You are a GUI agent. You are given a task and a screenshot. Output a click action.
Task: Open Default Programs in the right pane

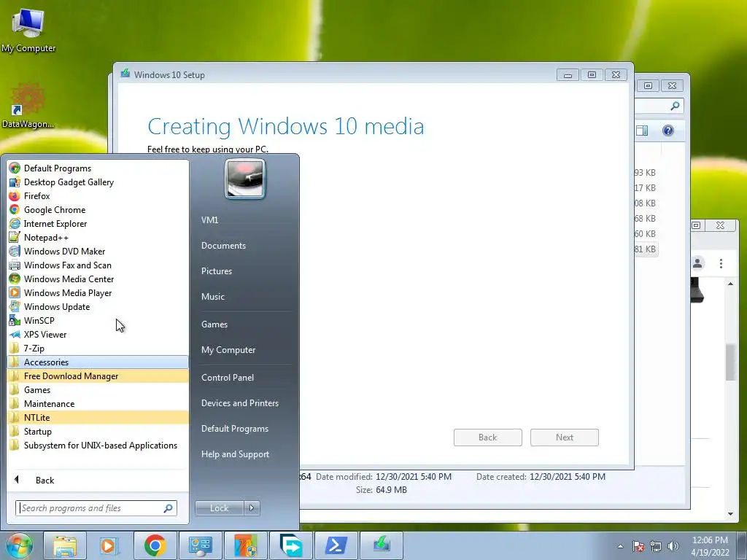pyautogui.click(x=234, y=429)
